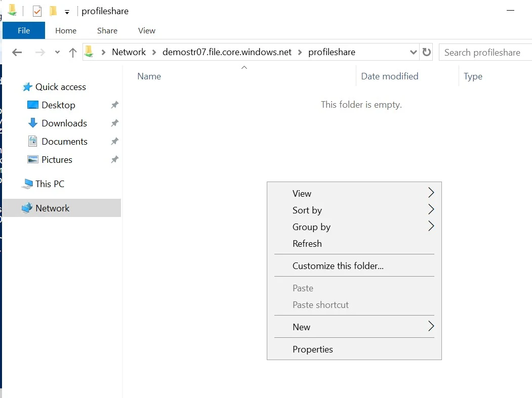Image resolution: width=532 pixels, height=398 pixels.
Task: Select Refresh in the context menu
Action: 307,244
